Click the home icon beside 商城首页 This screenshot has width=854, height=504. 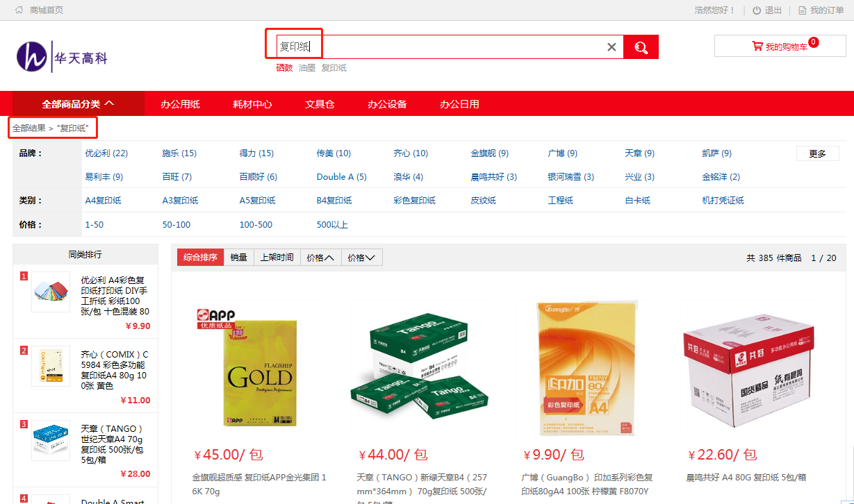(x=19, y=10)
